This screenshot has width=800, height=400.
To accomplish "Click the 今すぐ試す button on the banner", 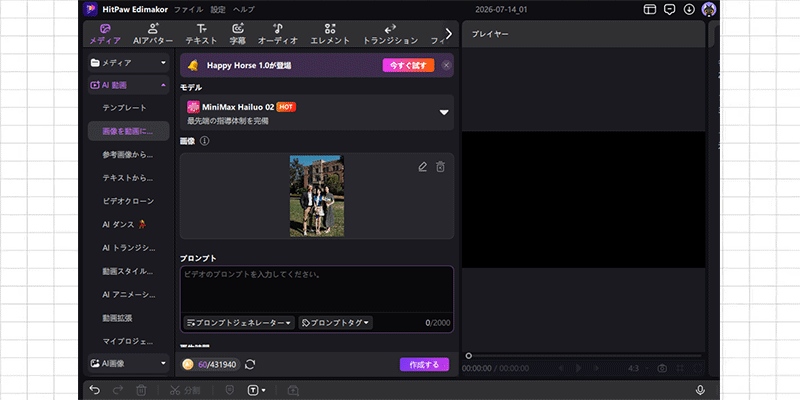I will [408, 65].
